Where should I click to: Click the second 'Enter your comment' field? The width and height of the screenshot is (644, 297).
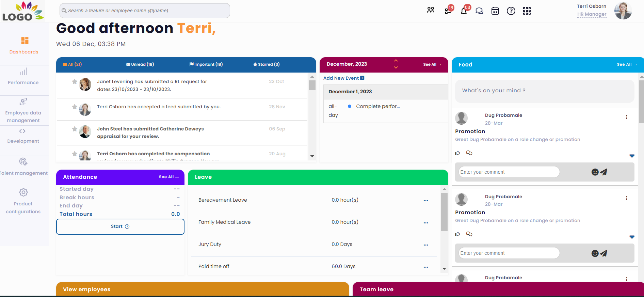tap(509, 253)
